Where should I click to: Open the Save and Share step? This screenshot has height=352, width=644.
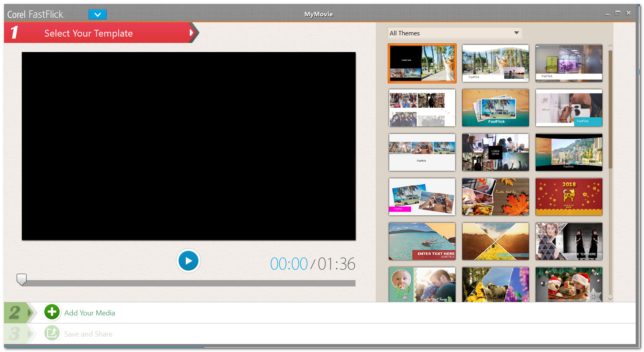pos(88,334)
